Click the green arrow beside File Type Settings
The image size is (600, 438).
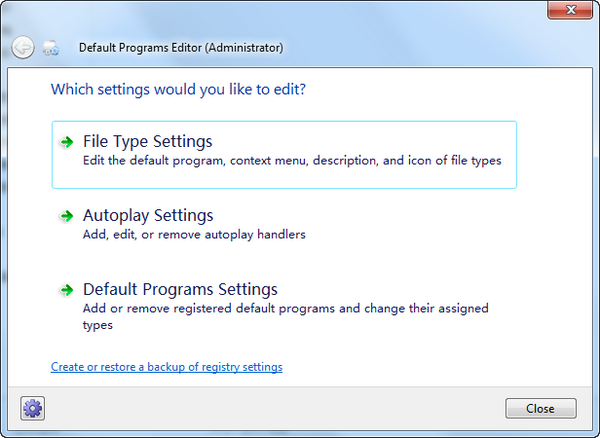point(67,142)
